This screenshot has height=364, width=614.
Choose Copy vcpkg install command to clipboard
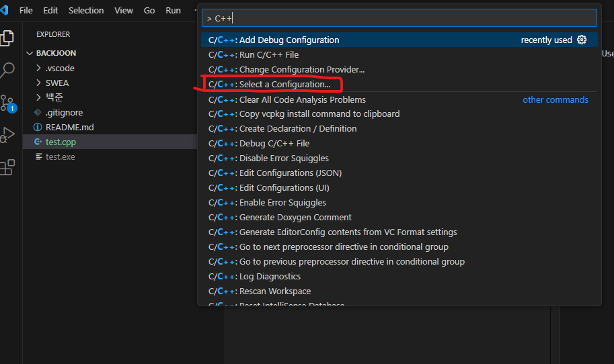pyautogui.click(x=399, y=114)
